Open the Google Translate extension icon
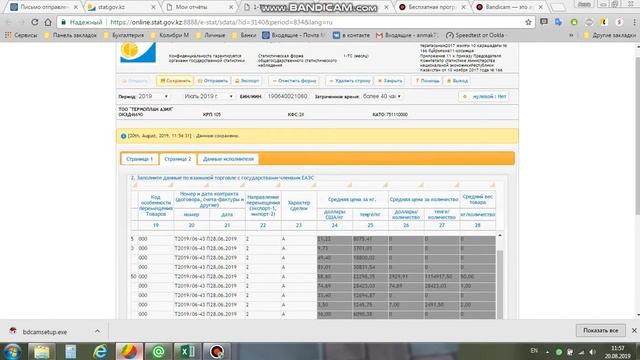Viewport: 640px width, 360px height. pos(558,22)
